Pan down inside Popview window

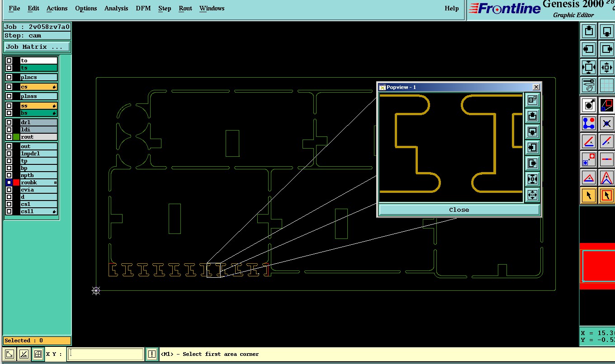click(x=532, y=132)
